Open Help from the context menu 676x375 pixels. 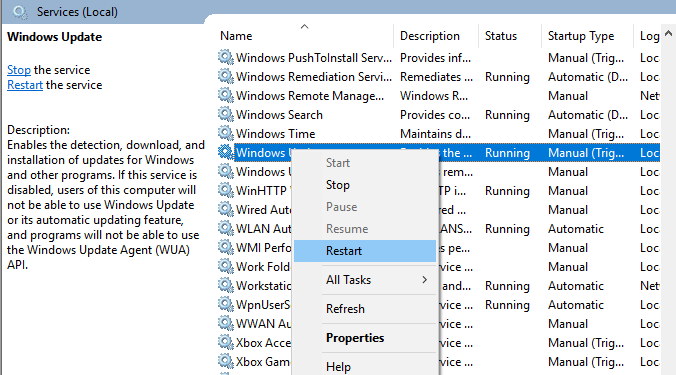(365, 366)
